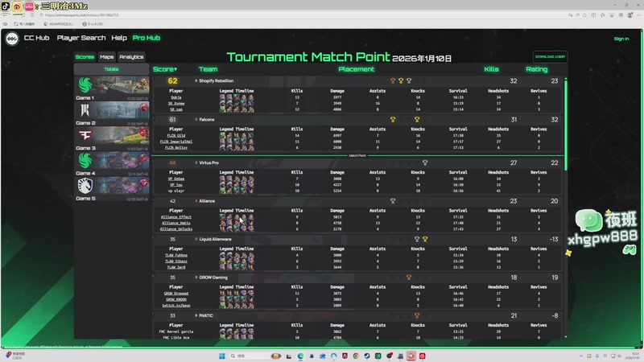Select Totals in game list

(x=111, y=69)
